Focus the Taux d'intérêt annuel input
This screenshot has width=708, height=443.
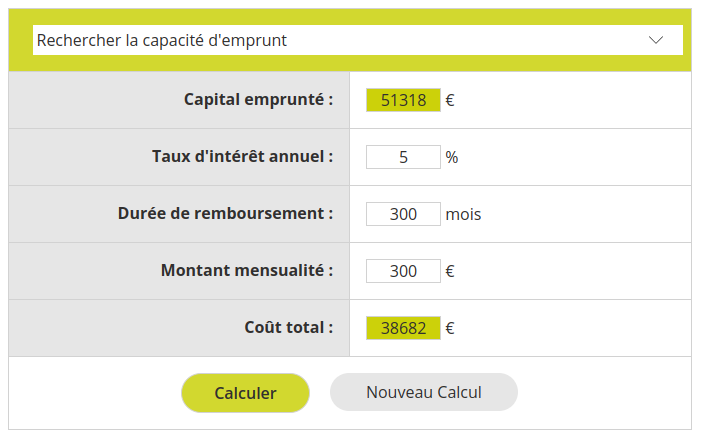click(x=403, y=157)
